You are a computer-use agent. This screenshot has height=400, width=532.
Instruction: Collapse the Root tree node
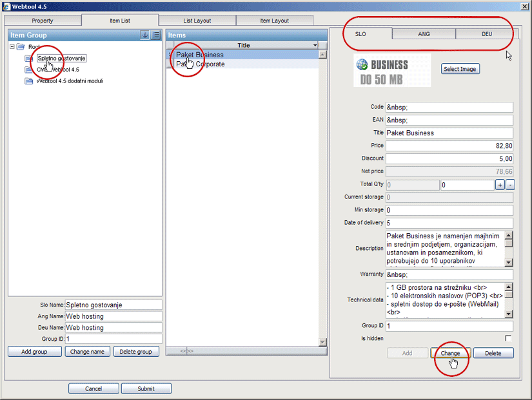(x=12, y=47)
